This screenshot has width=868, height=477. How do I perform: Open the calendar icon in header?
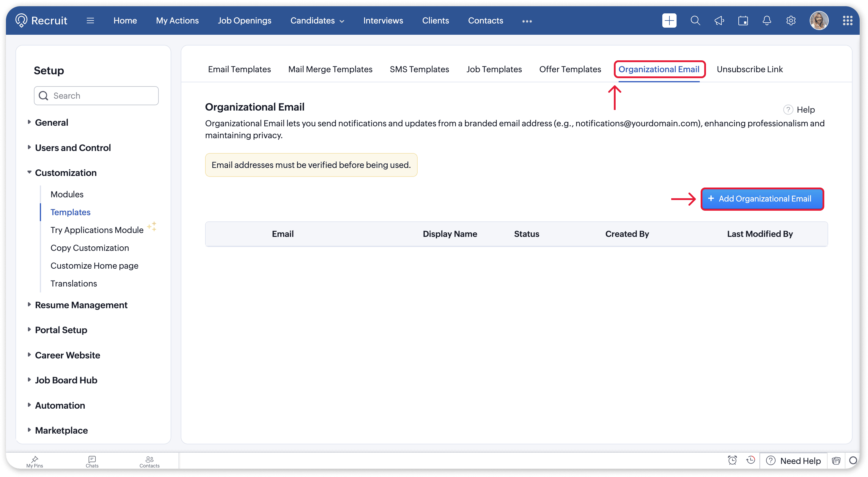(x=743, y=21)
